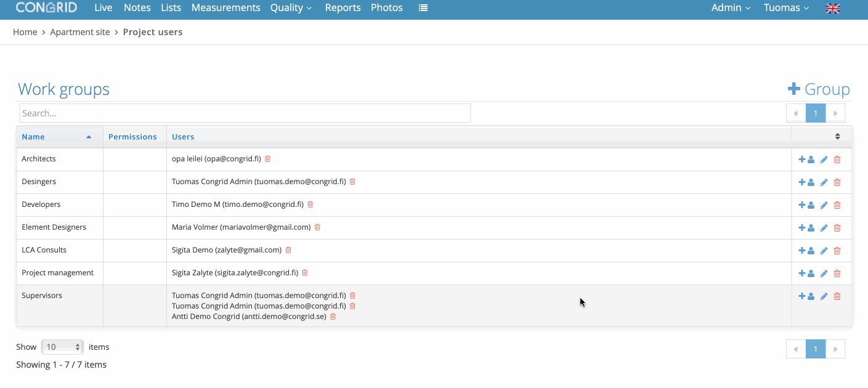Focus the work groups Search field
868x388 pixels.
pyautogui.click(x=245, y=113)
